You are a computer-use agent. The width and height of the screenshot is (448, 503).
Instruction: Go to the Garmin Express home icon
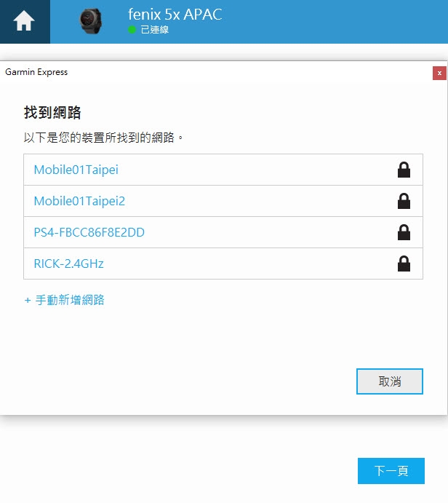point(24,21)
